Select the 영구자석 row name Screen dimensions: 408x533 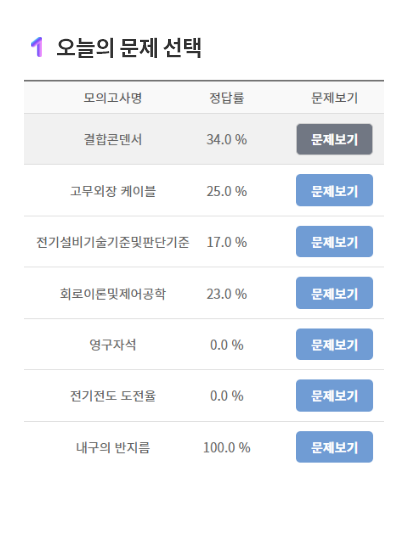(x=113, y=345)
